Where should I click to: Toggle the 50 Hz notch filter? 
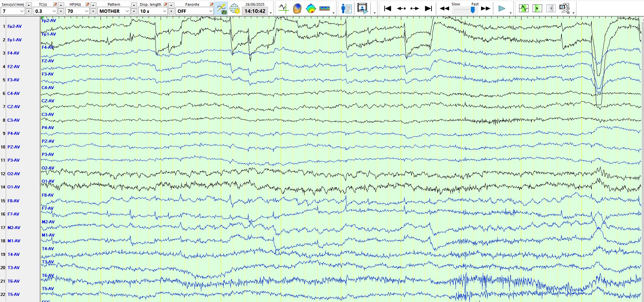[221, 8]
